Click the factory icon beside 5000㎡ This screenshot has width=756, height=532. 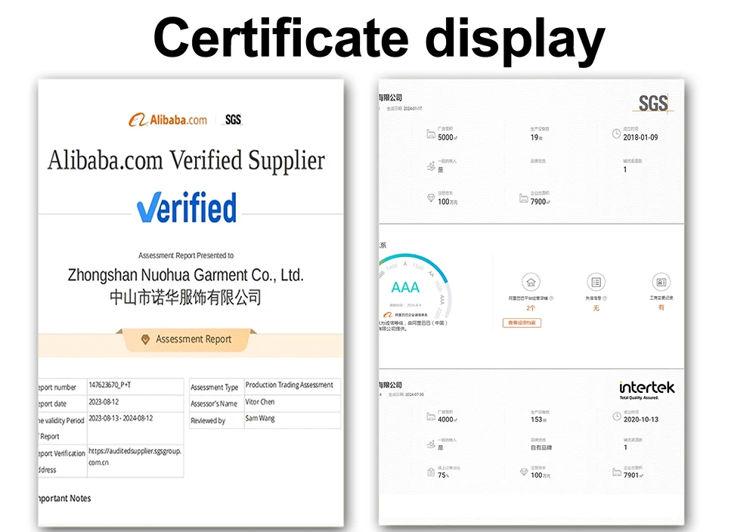pyautogui.click(x=431, y=134)
